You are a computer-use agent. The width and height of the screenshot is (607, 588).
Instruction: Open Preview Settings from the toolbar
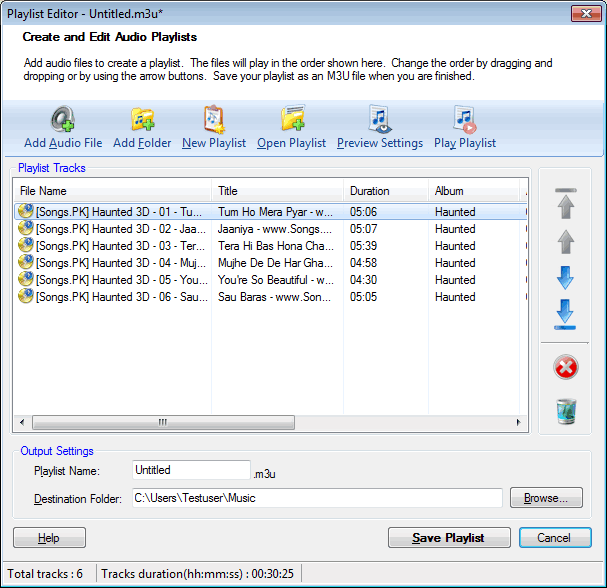(x=379, y=120)
